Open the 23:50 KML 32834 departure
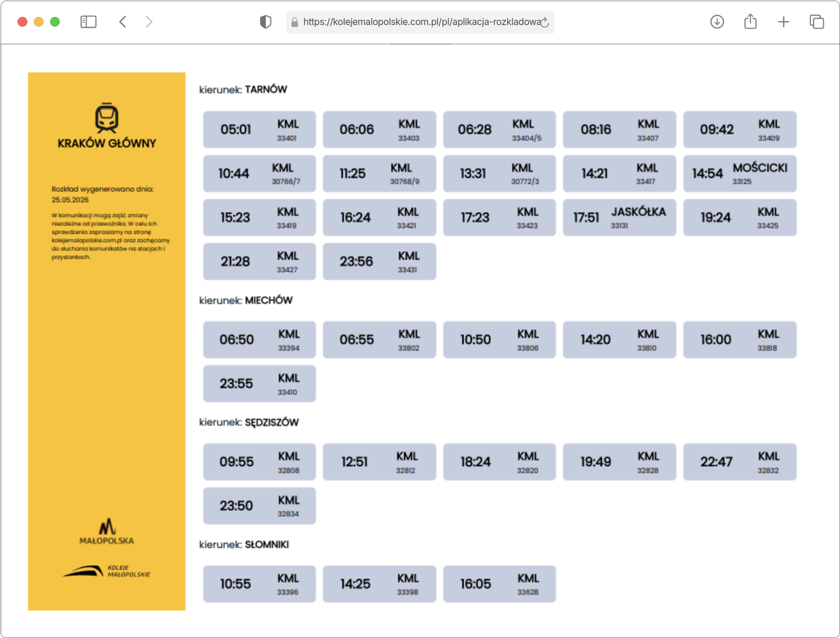Screen dimensions: 840x638 259,506
